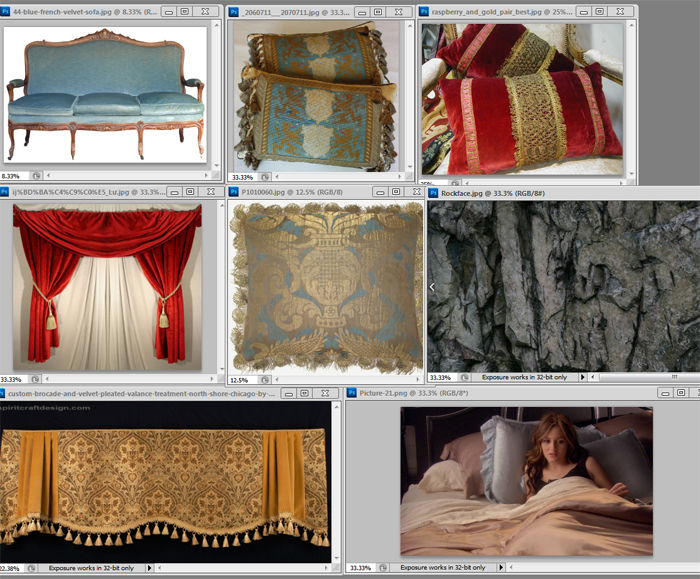This screenshot has height=579, width=700.
Task: Click the Ps icon of the blue-french-velvet-sofa window
Action: point(4,12)
